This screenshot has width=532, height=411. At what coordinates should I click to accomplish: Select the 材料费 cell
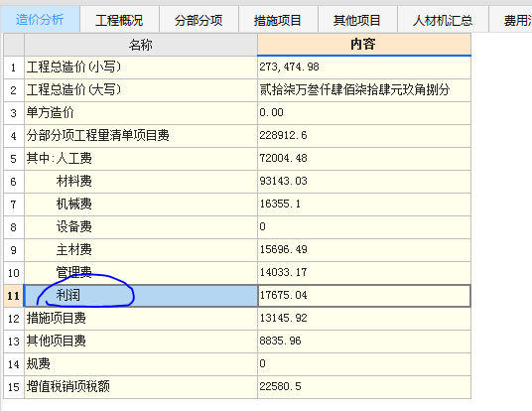point(141,182)
